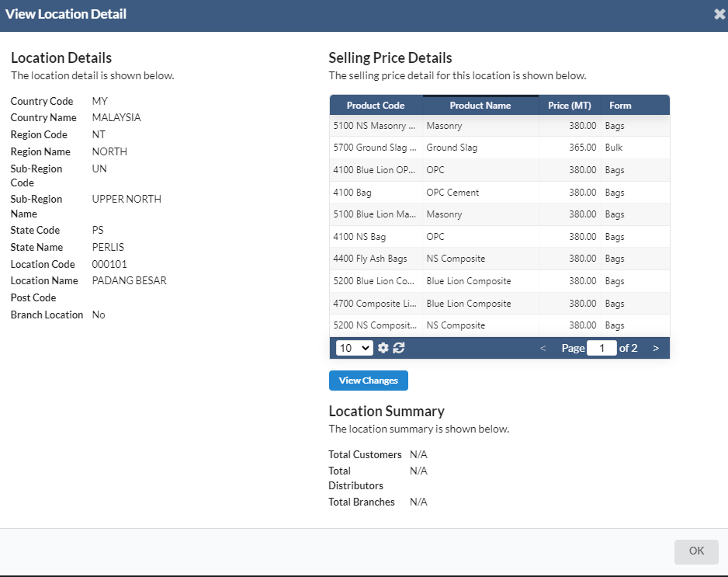Click the Bulk form cell
The image size is (728, 577).
(635, 148)
